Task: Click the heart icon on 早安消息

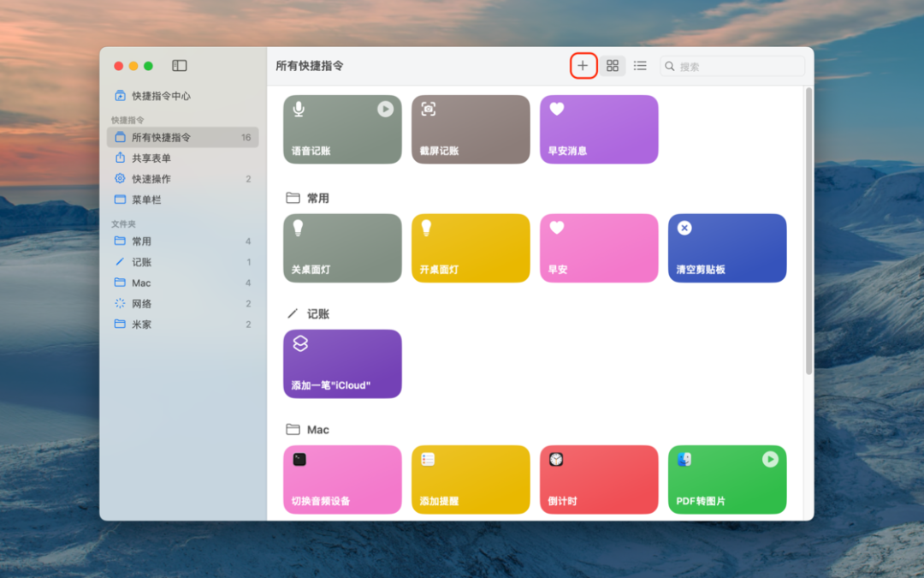Action: [x=557, y=109]
